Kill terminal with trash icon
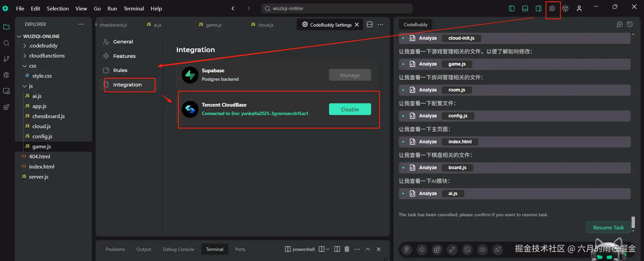The height and width of the screenshot is (261, 644). [x=347, y=249]
